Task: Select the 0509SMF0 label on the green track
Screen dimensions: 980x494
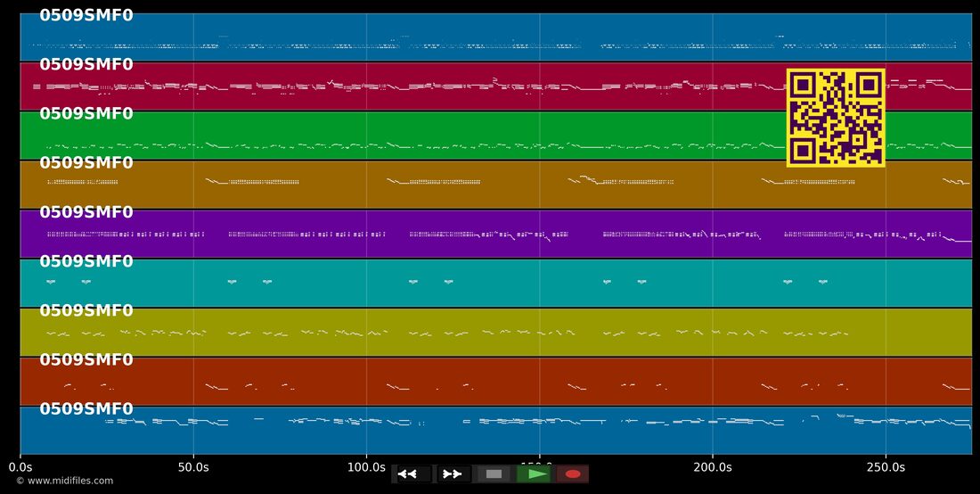Action: 86,114
